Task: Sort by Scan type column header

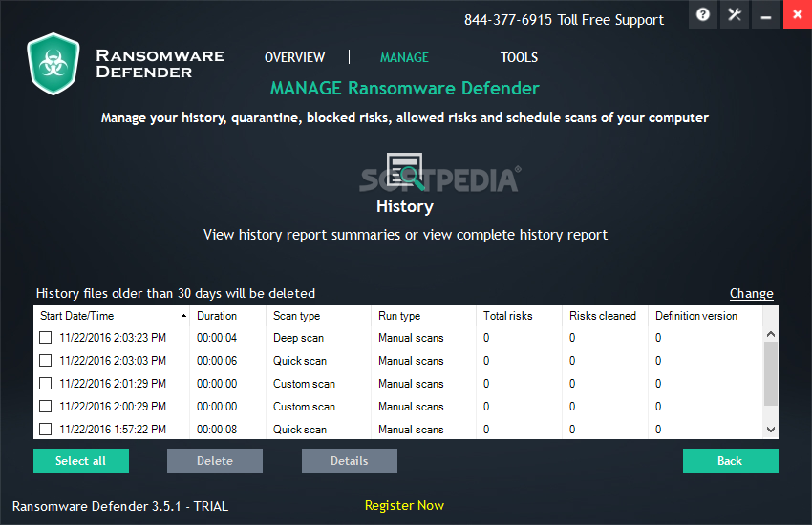Action: 318,316
